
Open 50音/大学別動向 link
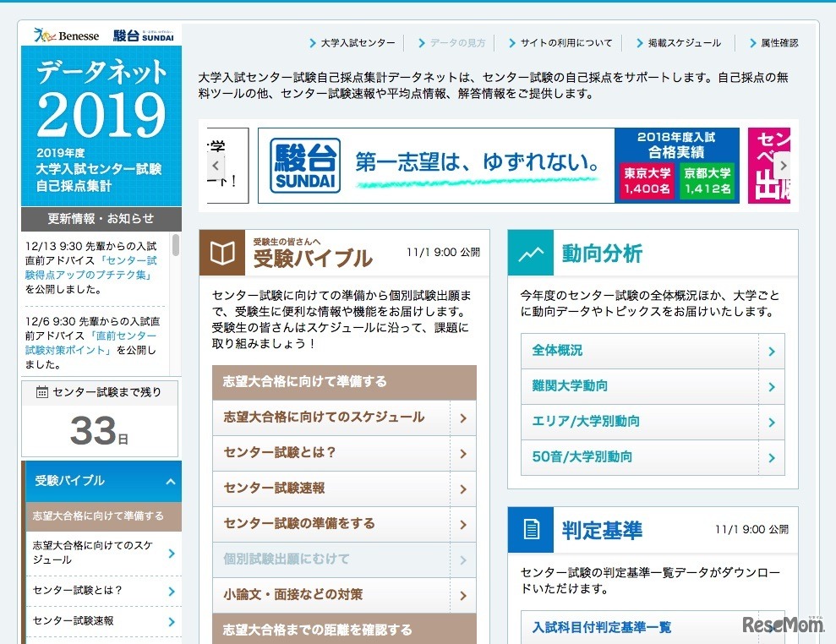click(582, 456)
